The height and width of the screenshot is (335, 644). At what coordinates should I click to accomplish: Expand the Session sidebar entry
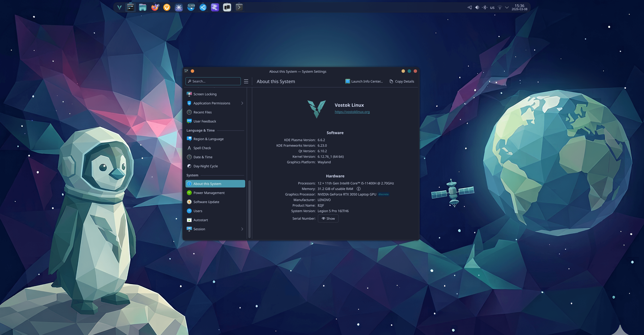(242, 229)
